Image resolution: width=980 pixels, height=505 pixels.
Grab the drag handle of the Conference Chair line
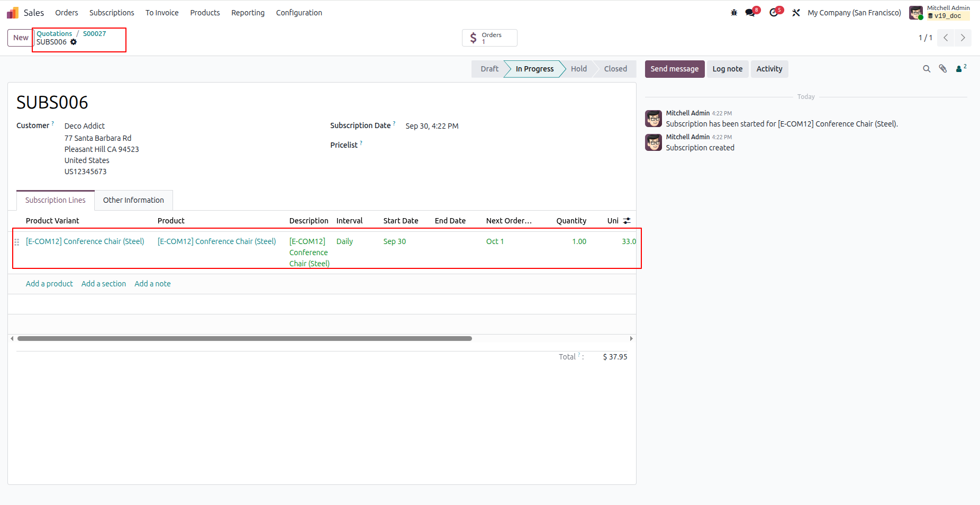tap(16, 242)
